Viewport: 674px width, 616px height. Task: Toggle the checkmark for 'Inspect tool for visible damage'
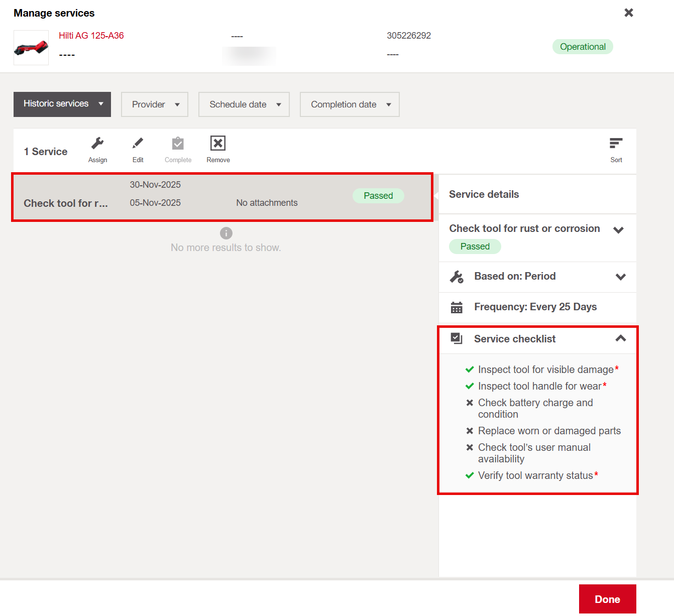coord(470,369)
